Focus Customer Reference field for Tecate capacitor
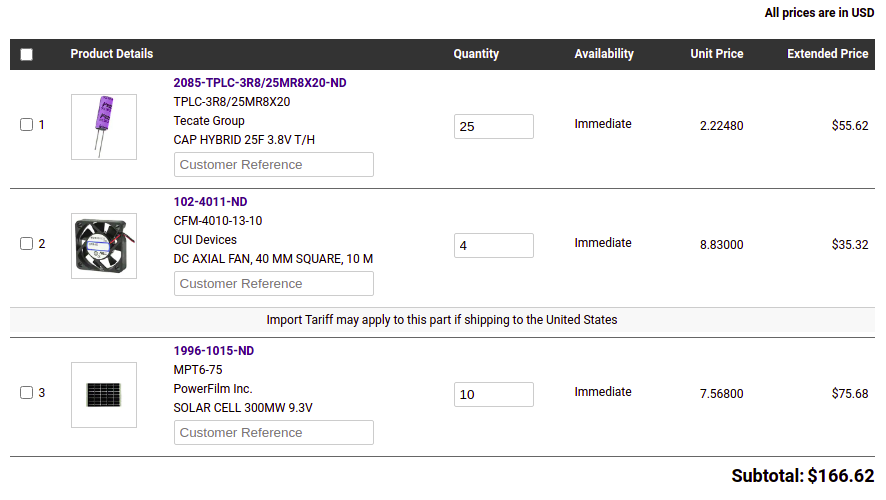886x500 pixels. (x=274, y=165)
